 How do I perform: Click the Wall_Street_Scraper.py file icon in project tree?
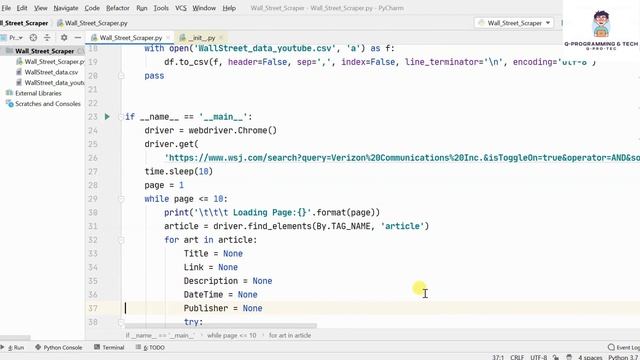point(19,62)
